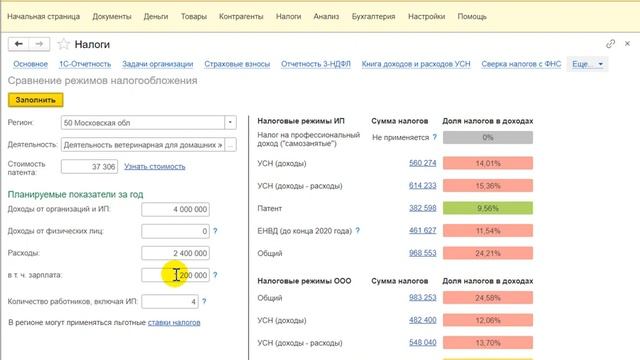Click red 11,54% ЕНВД share bar
640x360 pixels.
click(x=488, y=231)
